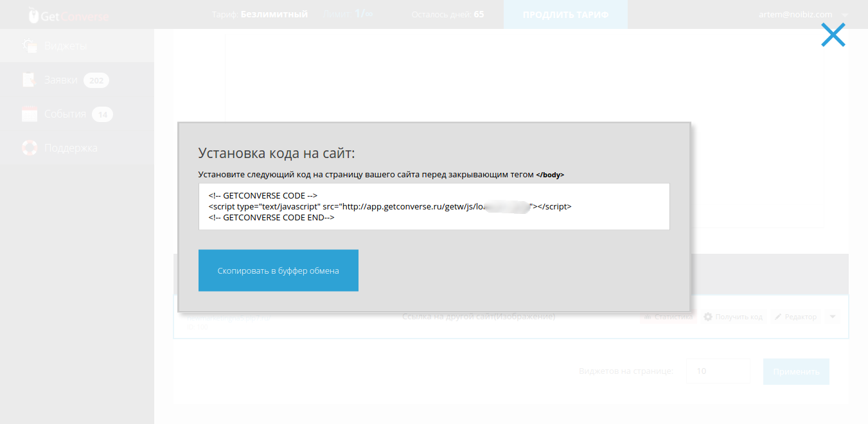Click the Получить код button
The width and height of the screenshot is (868, 424).
(x=733, y=317)
